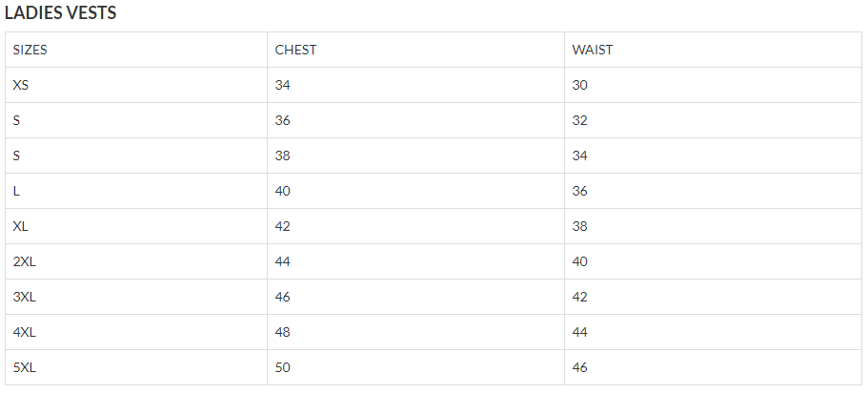Select the 4XL size cell
The image size is (868, 394).
click(25, 332)
